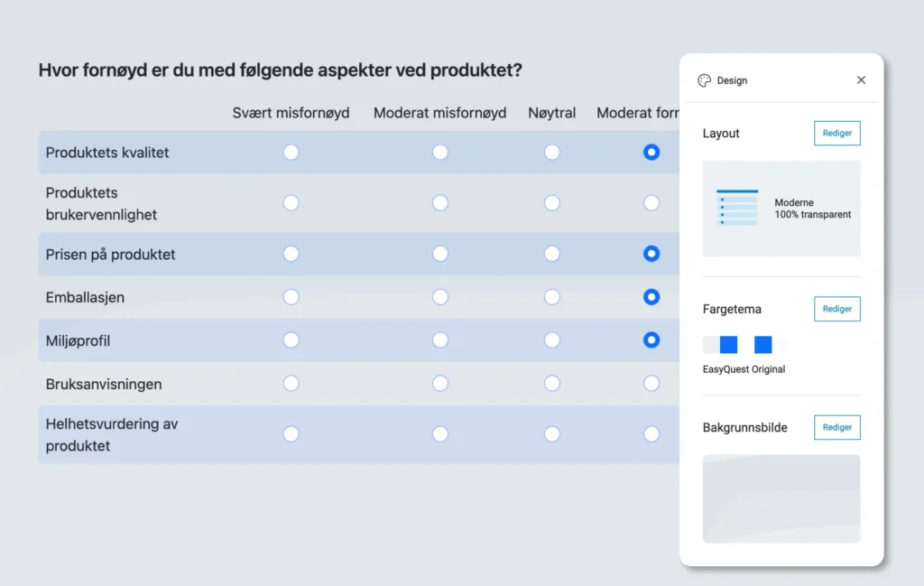
Task: Select the first blue color swatch
Action: [x=728, y=345]
